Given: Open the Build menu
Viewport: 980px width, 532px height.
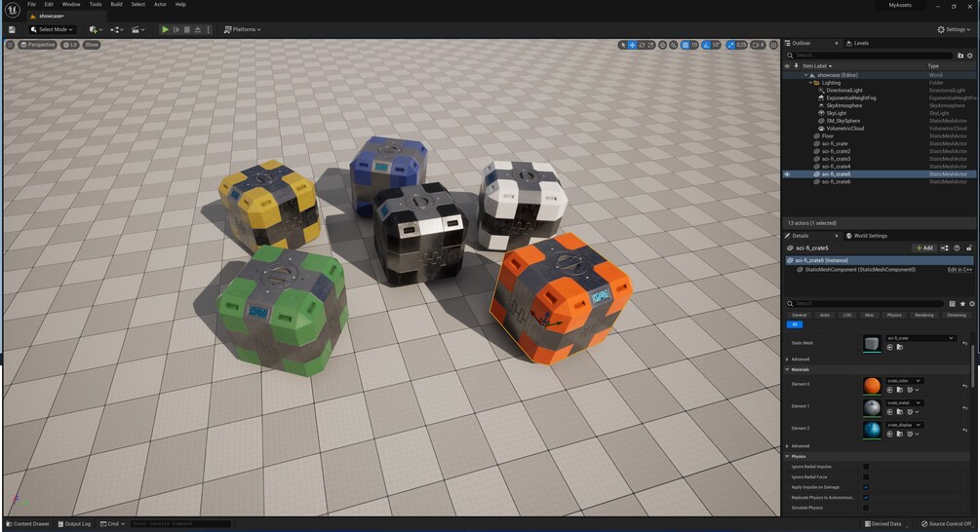Looking at the screenshot, I should point(116,4).
